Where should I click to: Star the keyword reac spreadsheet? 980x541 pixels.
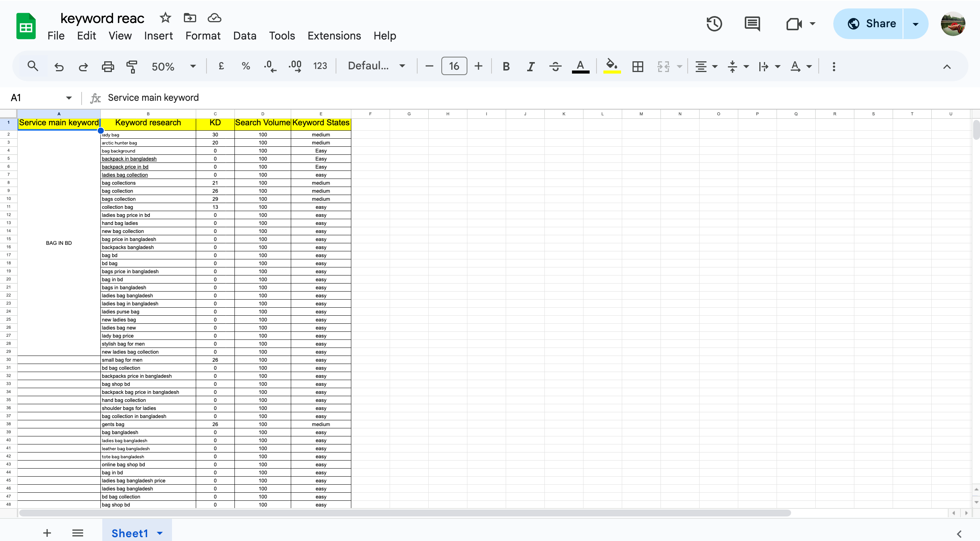point(165,17)
